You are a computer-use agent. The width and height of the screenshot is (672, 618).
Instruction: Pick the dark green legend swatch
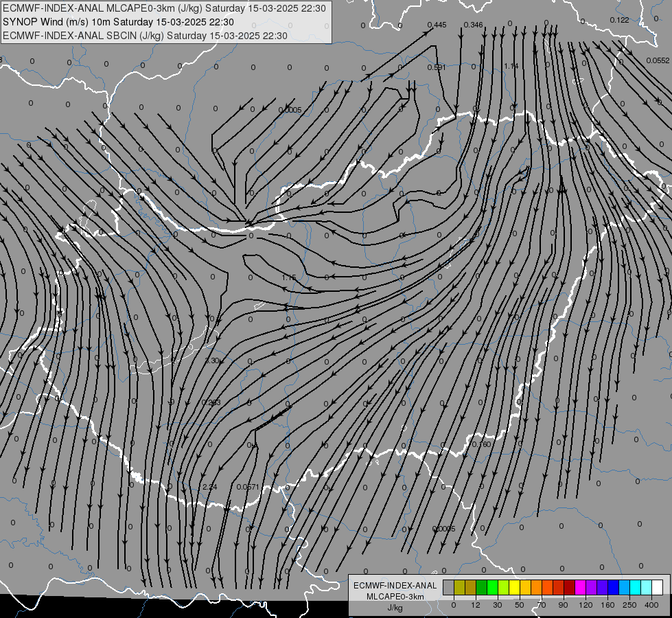click(x=482, y=587)
